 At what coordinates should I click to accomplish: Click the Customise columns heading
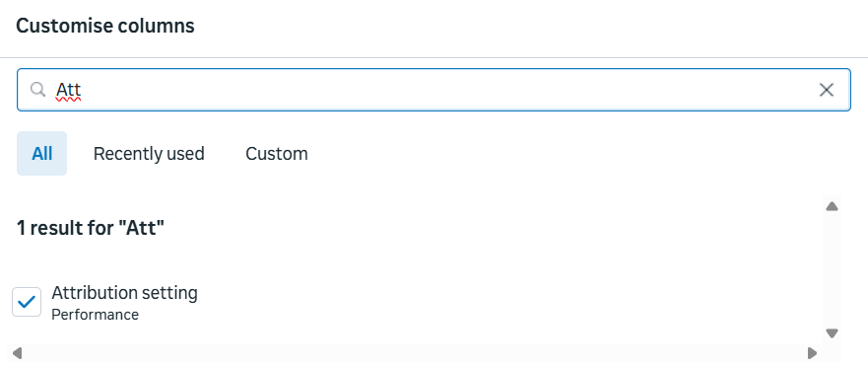(105, 26)
